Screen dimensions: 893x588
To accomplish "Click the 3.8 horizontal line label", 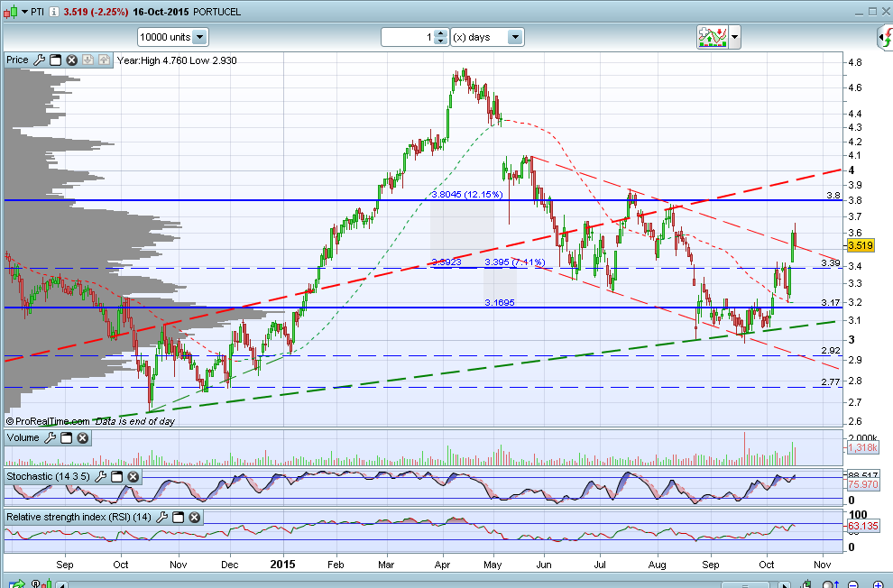I will point(833,195).
